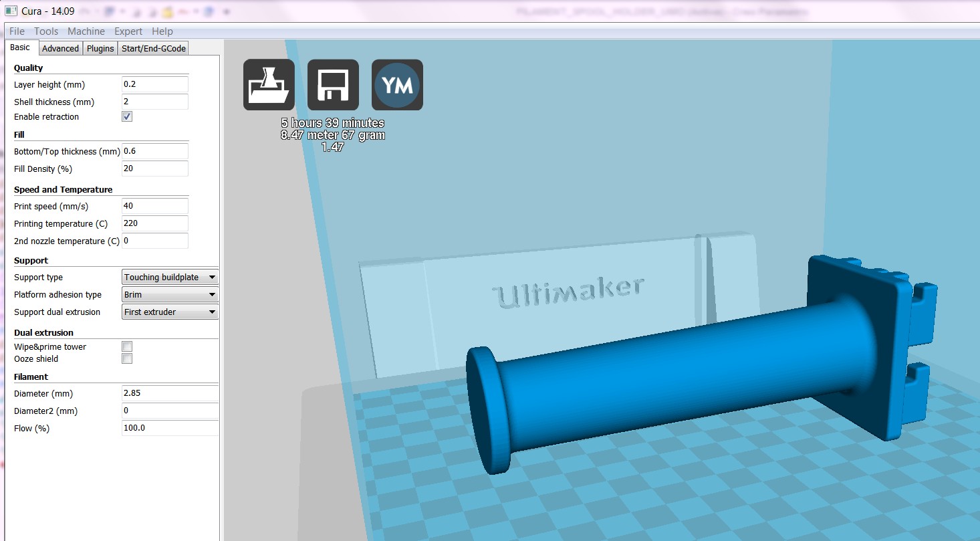980x541 pixels.
Task: Click the Print speed input field
Action: tap(155, 206)
